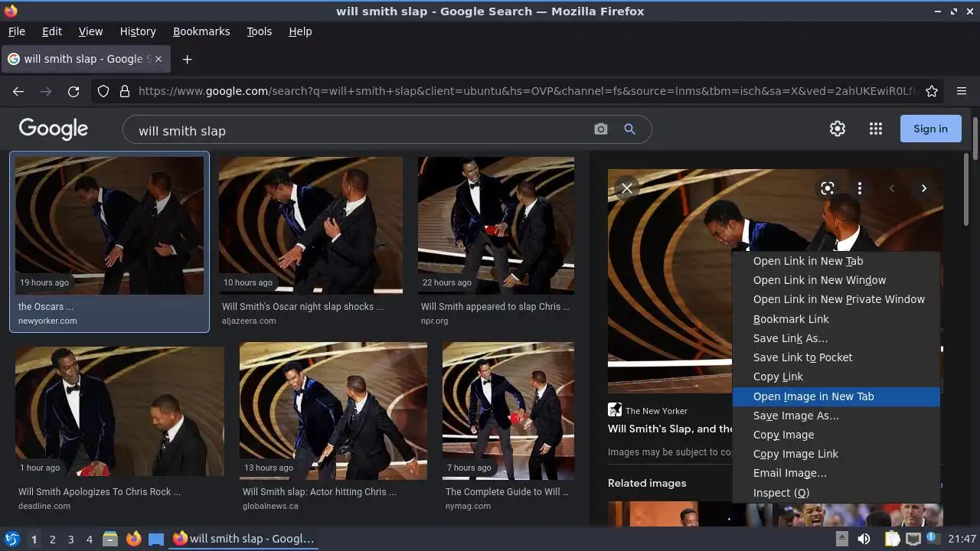Screen dimensions: 980x551
Task: Choose Save Link to Pocket
Action: (836, 357)
